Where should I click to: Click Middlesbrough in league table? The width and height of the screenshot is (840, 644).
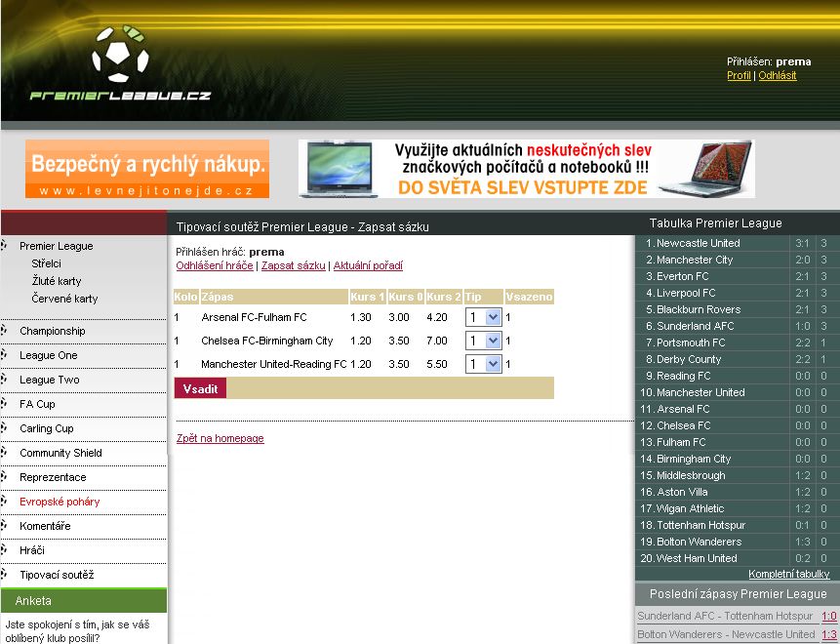pos(691,476)
